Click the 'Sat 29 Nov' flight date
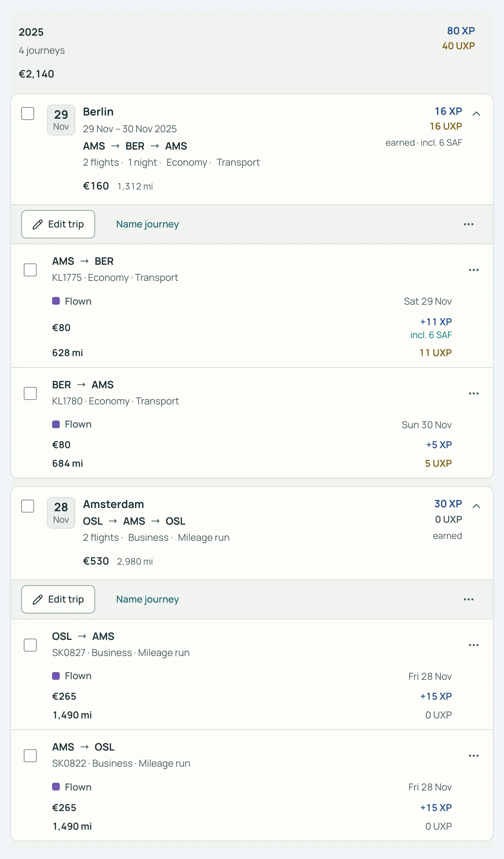 (428, 301)
